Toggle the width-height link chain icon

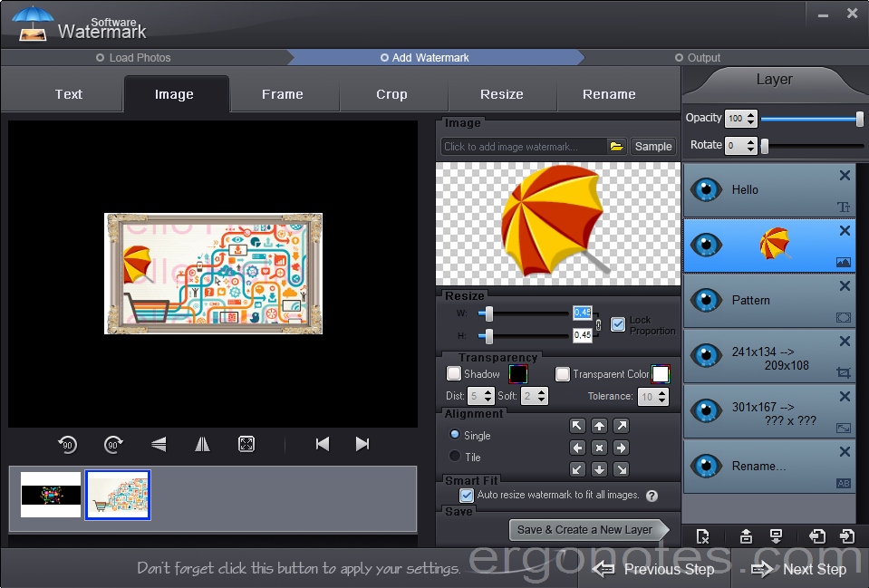pos(598,324)
